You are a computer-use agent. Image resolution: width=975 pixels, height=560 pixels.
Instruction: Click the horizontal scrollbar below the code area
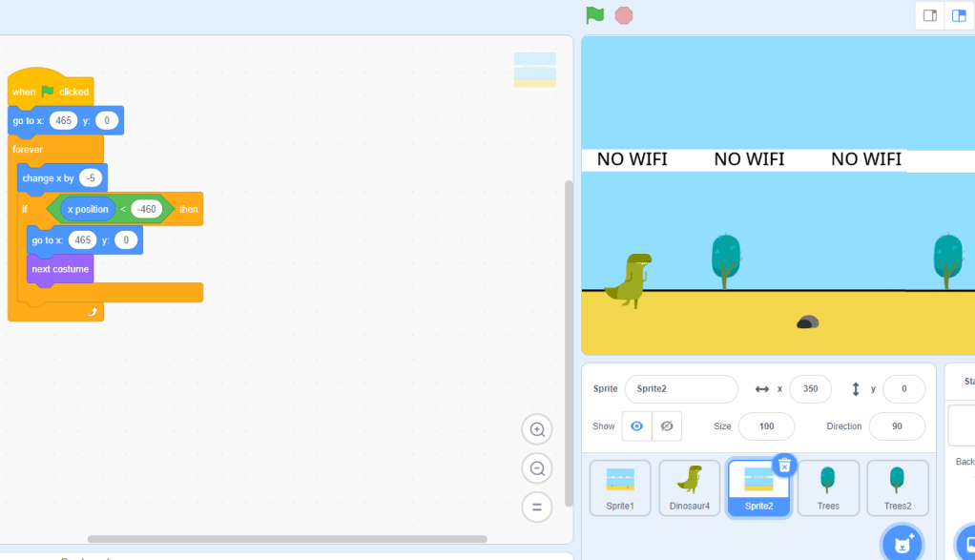(x=286, y=538)
